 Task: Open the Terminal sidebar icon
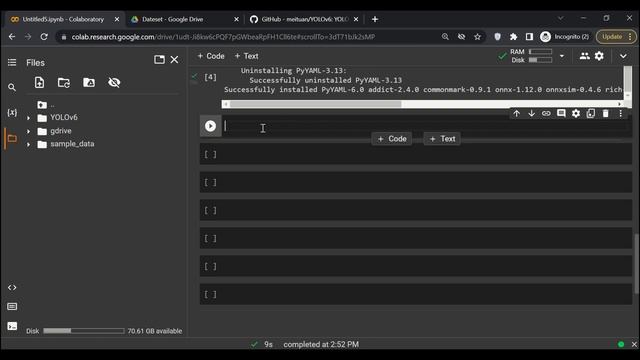coord(12,326)
